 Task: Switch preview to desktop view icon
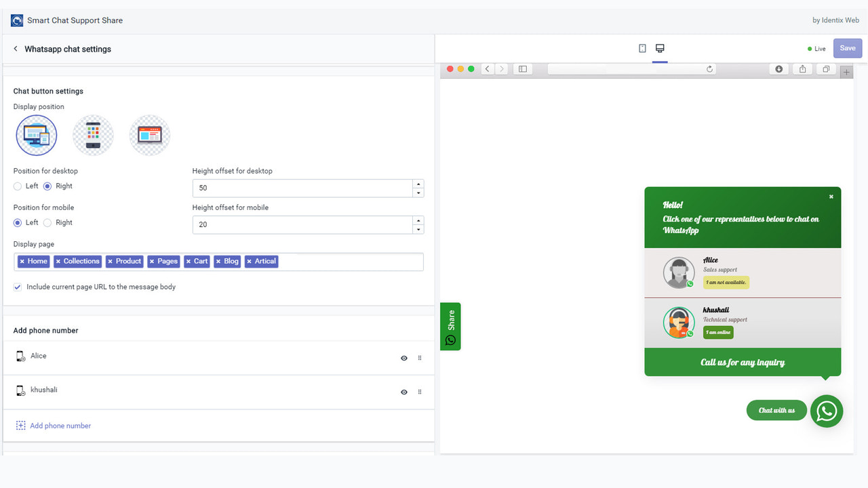[x=660, y=48]
